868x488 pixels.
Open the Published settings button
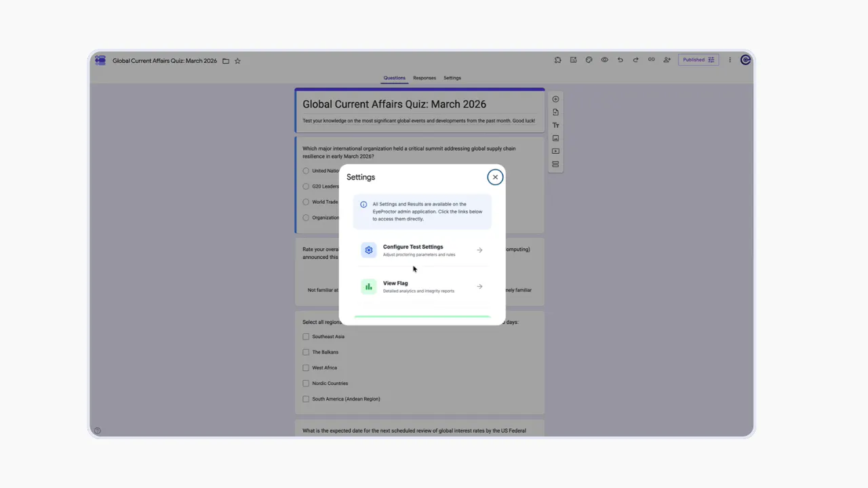(x=698, y=60)
